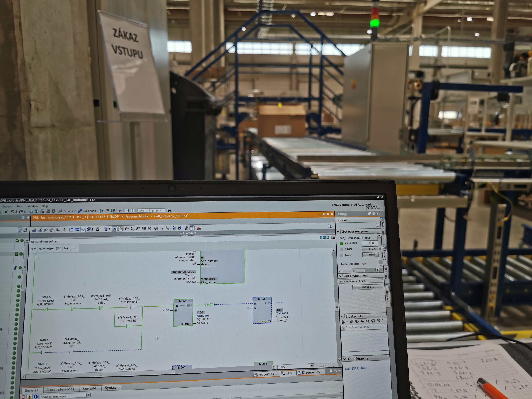Collapse the CPU operator panel section
The width and height of the screenshot is (532, 399).
point(338,232)
